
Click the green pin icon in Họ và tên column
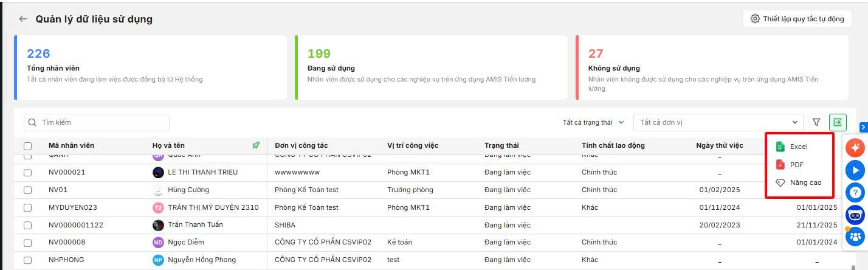(x=256, y=145)
